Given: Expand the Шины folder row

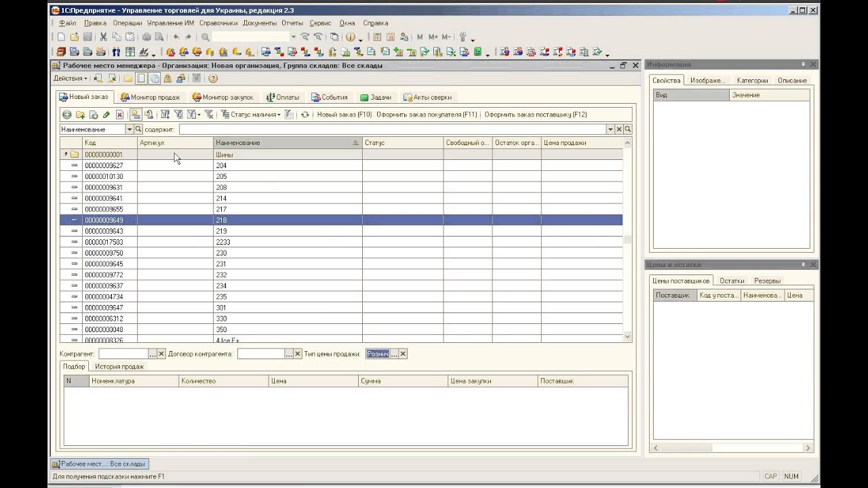Looking at the screenshot, I should (x=66, y=155).
